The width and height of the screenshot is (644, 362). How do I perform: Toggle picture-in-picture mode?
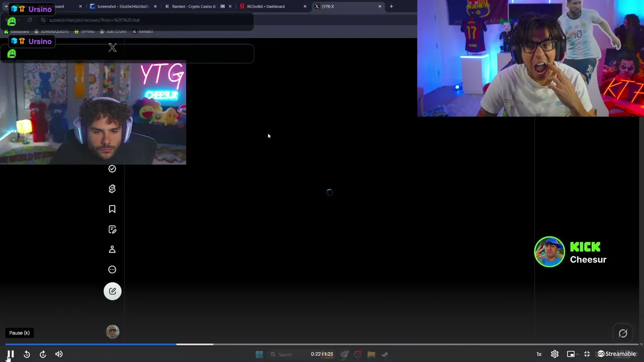pyautogui.click(x=571, y=354)
